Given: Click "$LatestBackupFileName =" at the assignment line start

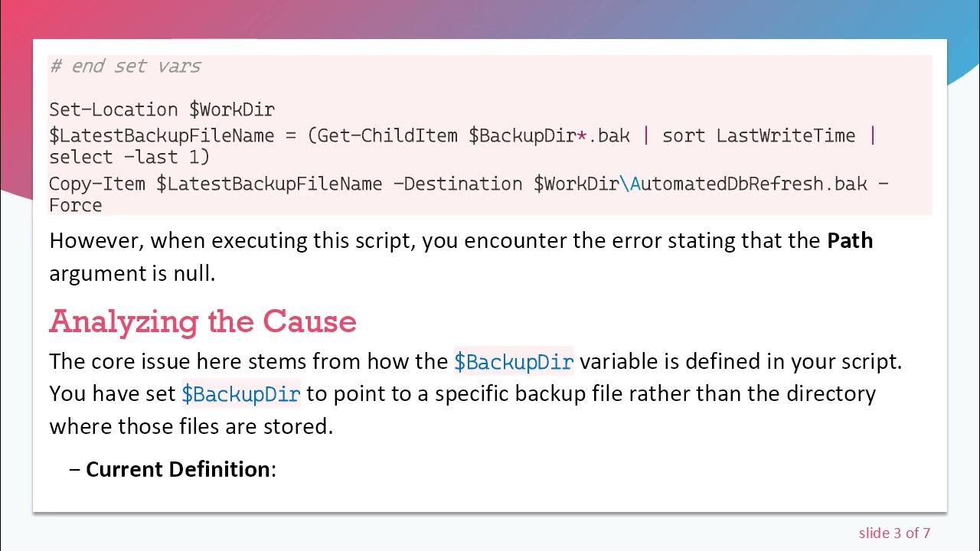Looking at the screenshot, I should coord(172,135).
